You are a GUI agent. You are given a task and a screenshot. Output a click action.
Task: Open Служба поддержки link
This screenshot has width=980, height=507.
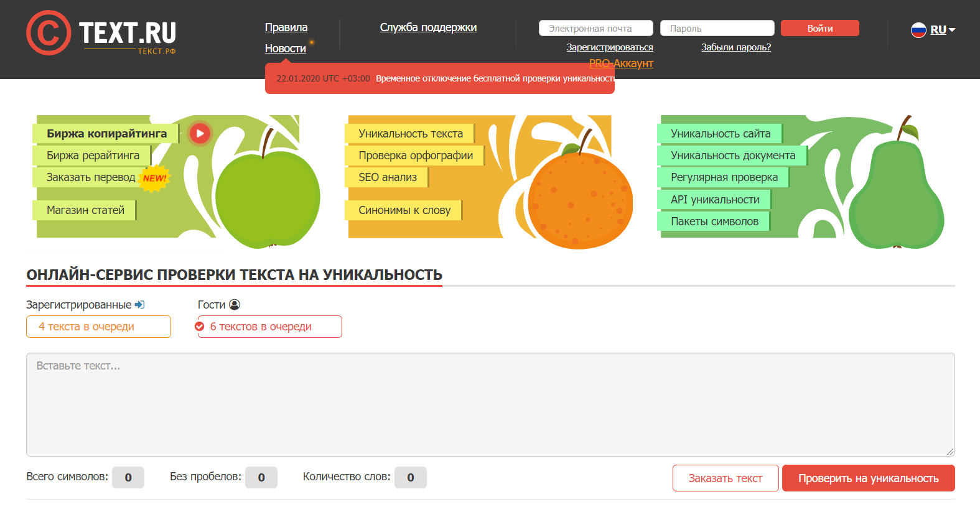pyautogui.click(x=428, y=27)
